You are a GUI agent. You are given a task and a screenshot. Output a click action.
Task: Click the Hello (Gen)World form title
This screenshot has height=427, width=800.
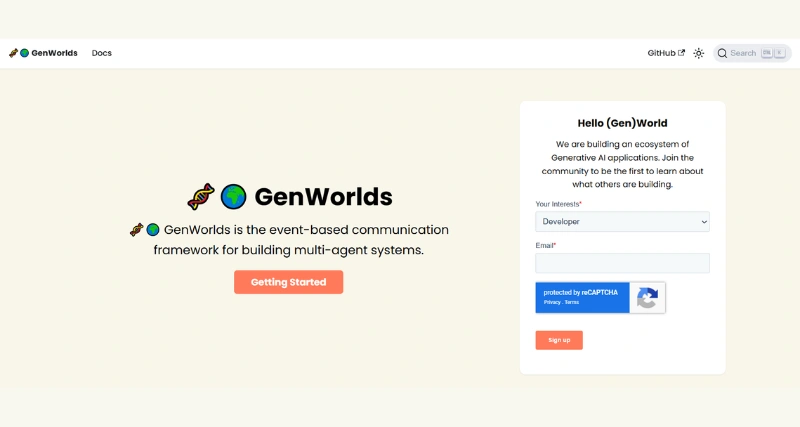tap(622, 123)
